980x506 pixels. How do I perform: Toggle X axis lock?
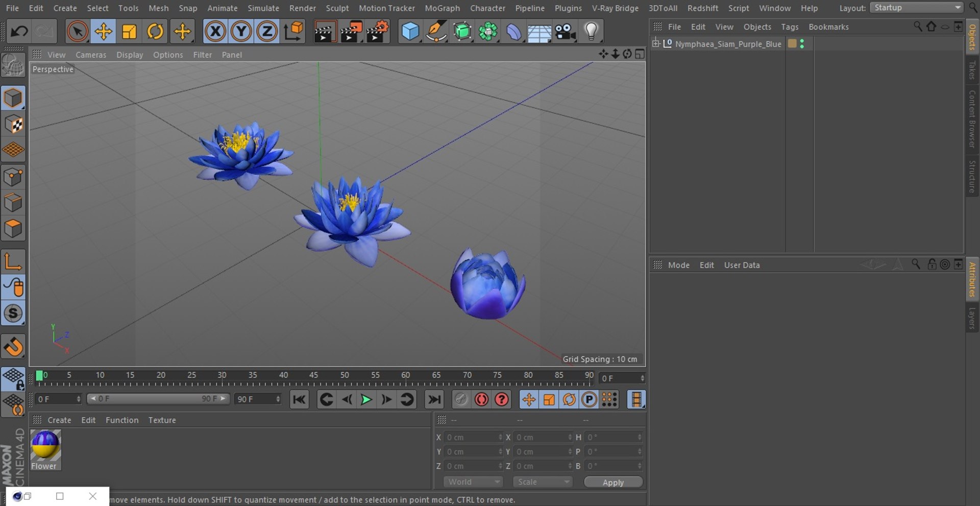pos(215,32)
